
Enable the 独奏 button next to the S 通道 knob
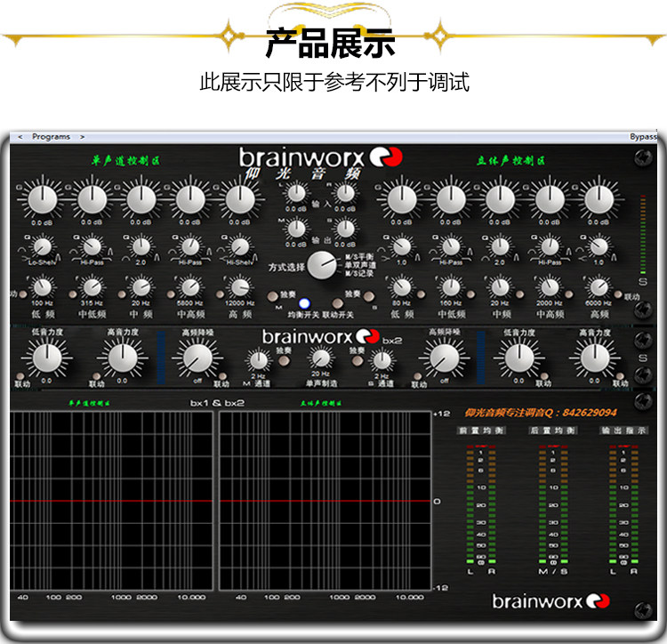click(x=358, y=361)
